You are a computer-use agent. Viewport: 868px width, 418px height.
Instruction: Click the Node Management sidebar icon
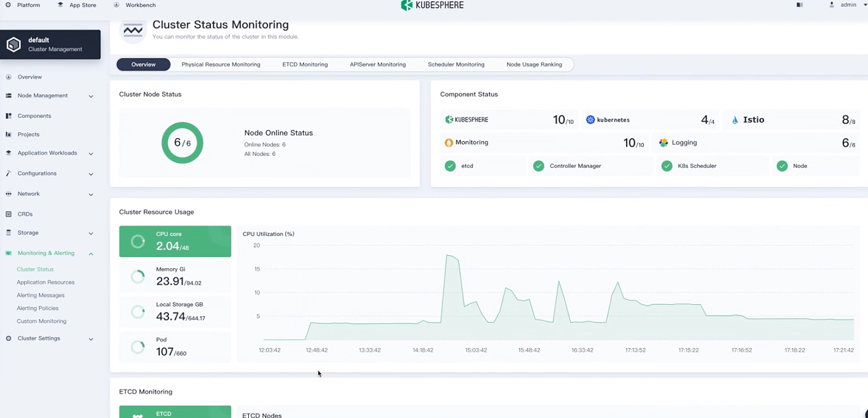point(8,96)
